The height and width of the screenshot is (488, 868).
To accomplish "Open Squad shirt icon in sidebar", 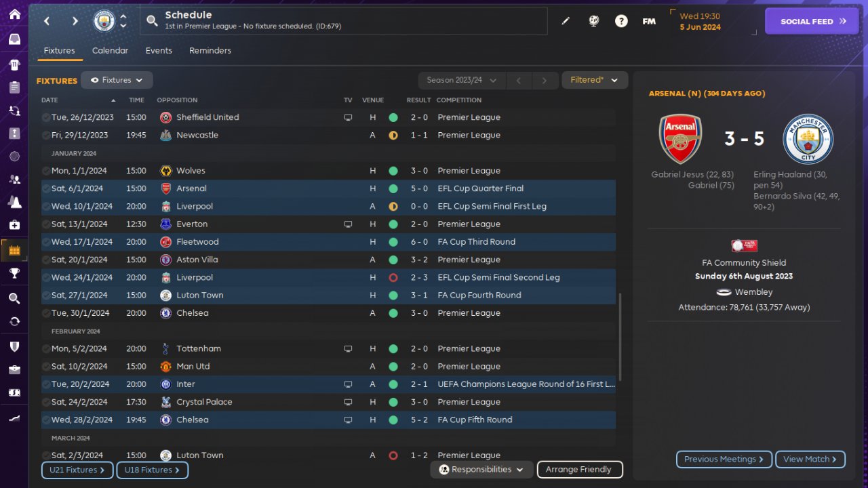I will (14, 65).
